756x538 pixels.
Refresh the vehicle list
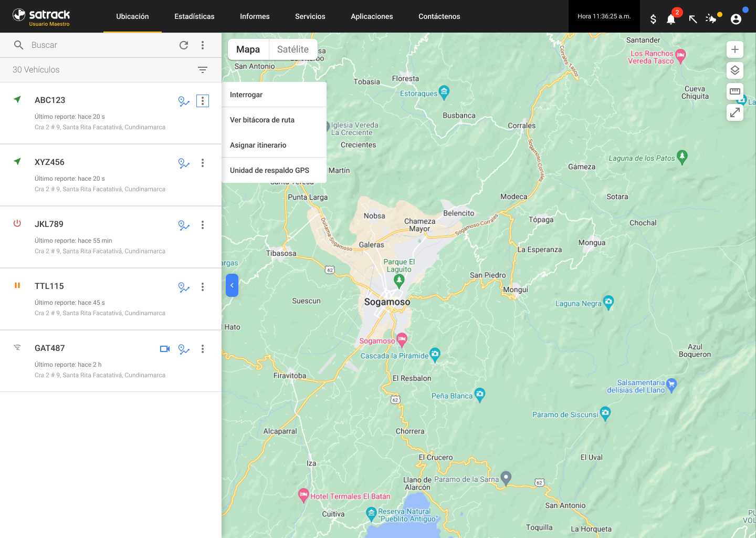pos(184,45)
